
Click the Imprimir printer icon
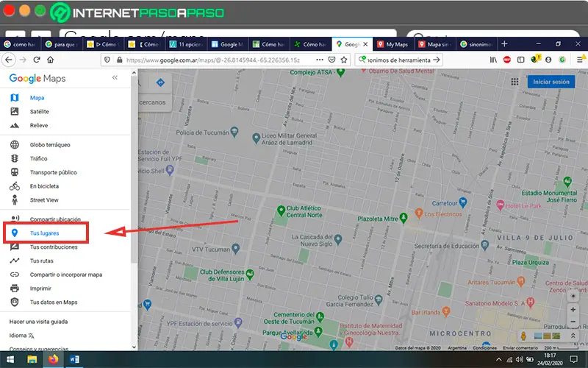pyautogui.click(x=14, y=289)
